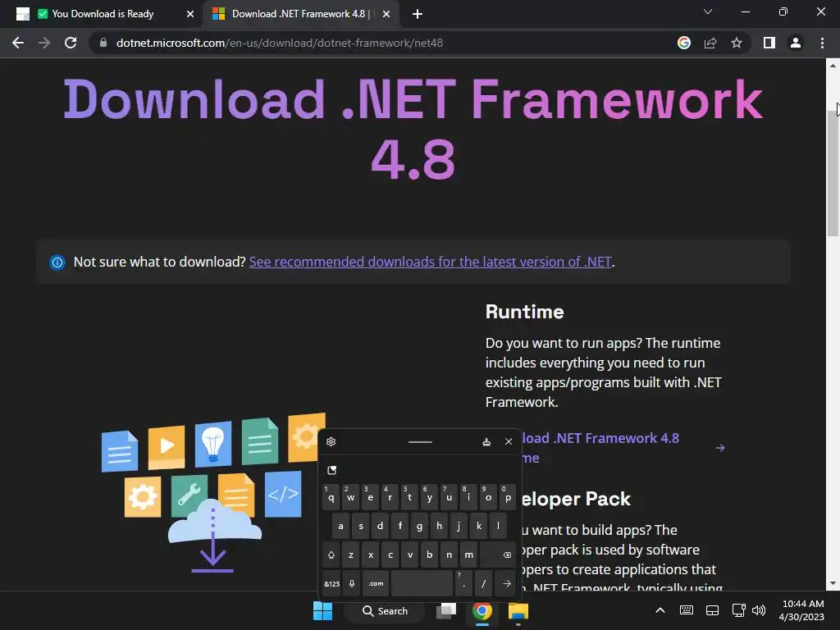Go back using the browser back arrow
Image resolution: width=840 pixels, height=630 pixels.
click(18, 43)
